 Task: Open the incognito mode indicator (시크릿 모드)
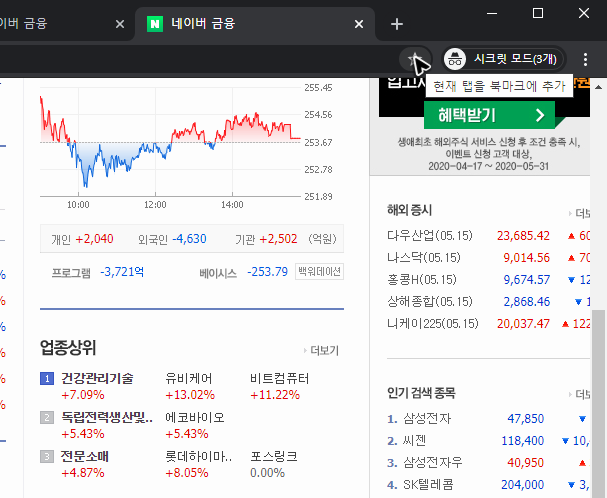tap(503, 59)
